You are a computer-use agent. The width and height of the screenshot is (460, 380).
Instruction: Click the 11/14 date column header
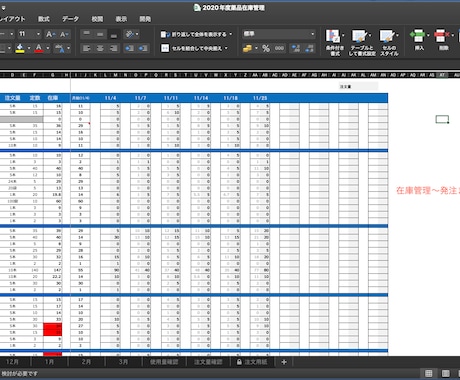(x=201, y=98)
